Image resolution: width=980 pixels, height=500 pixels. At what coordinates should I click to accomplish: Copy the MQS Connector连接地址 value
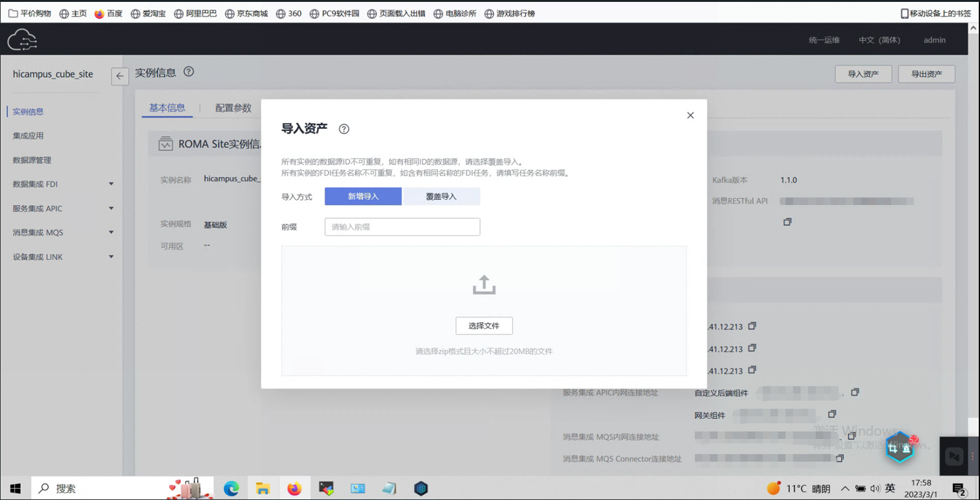(840, 458)
